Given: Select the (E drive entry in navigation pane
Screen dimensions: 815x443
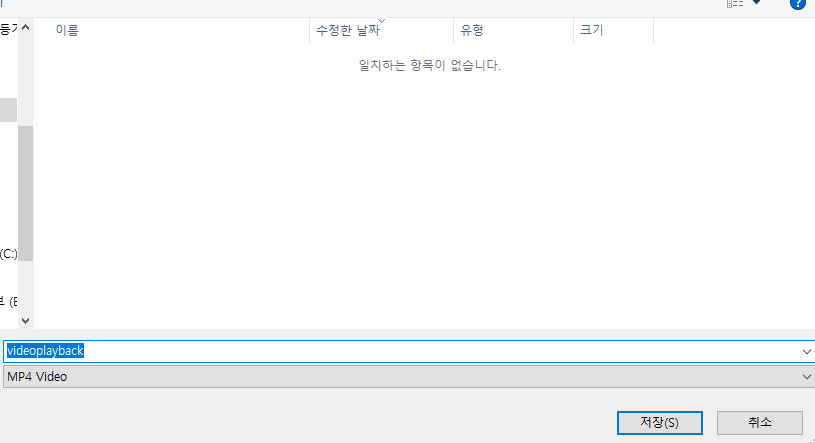Looking at the screenshot, I should pos(8,302).
